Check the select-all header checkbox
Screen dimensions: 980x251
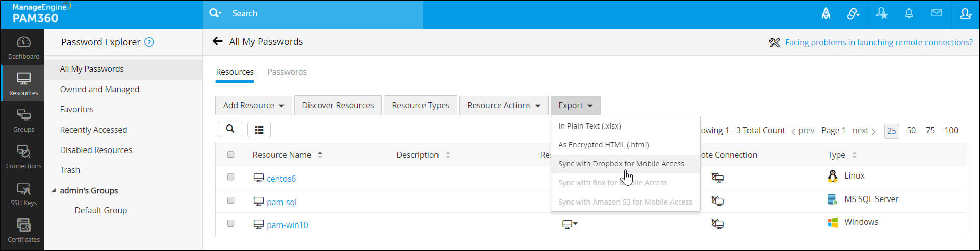point(230,155)
